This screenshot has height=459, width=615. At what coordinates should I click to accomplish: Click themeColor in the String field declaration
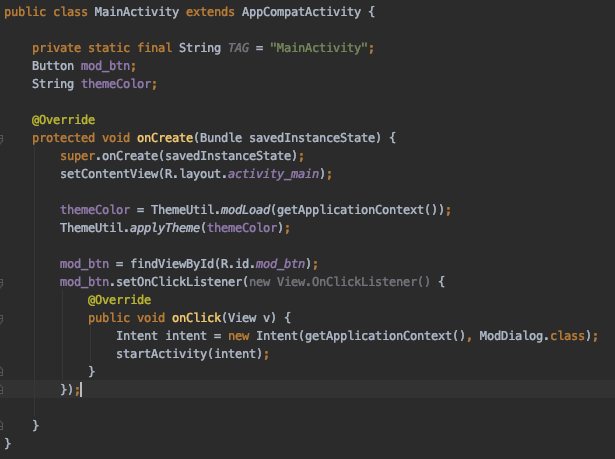coord(116,84)
